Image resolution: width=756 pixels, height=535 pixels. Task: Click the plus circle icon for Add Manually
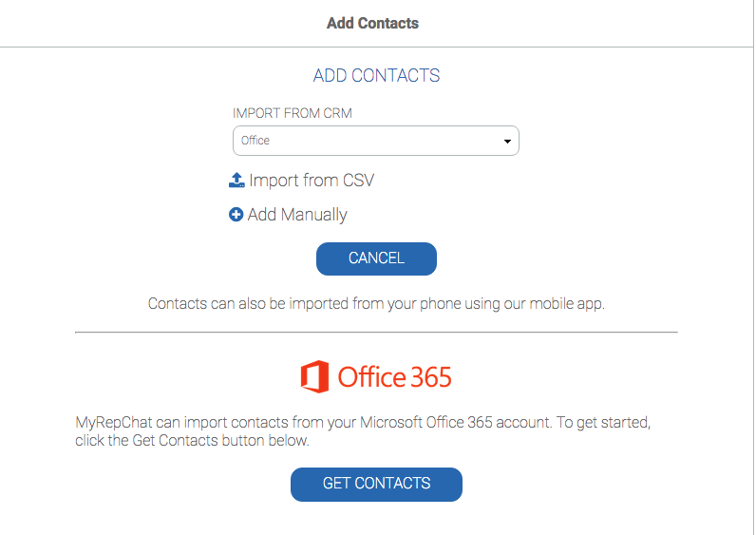point(236,215)
